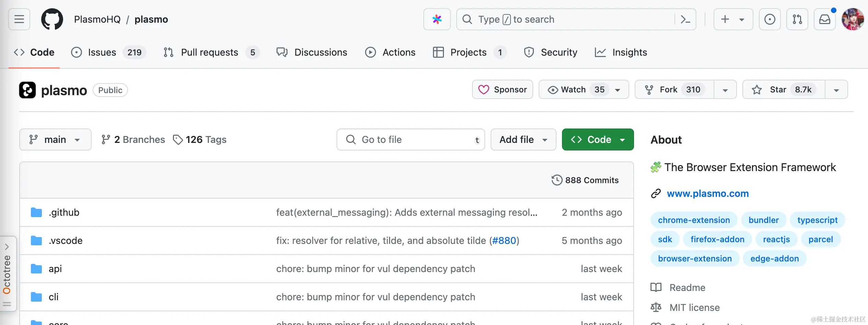This screenshot has height=325, width=868.
Task: Switch to the Discussions tab
Action: tap(312, 52)
